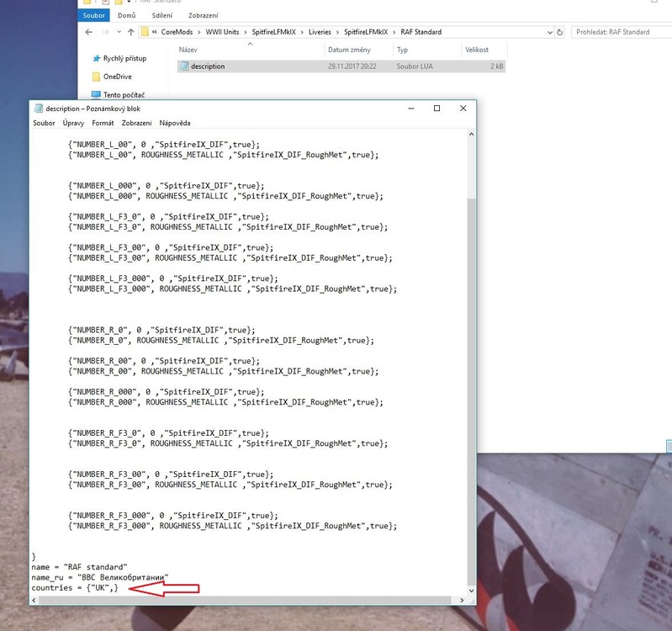This screenshot has width=672, height=631.
Task: Click the description file icon
Action: 184,66
